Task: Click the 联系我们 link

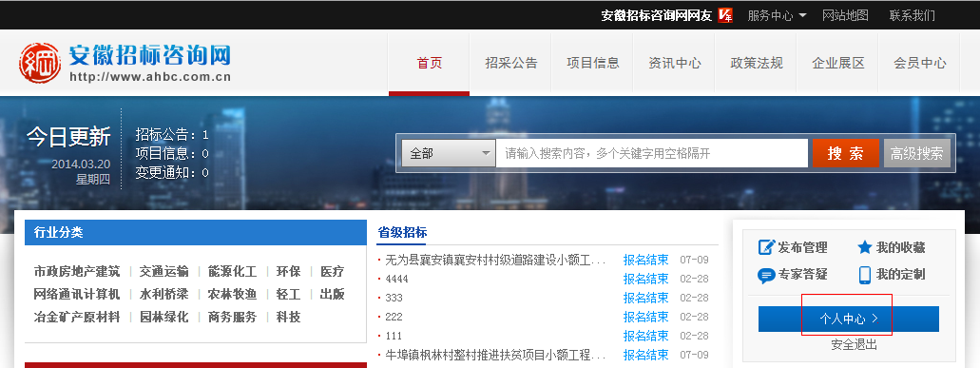Action: (912, 15)
